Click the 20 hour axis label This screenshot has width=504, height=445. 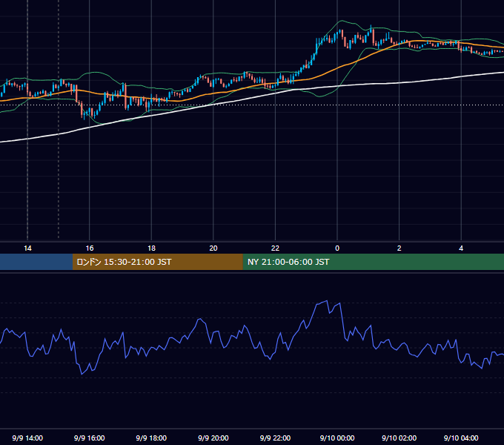coord(213,248)
